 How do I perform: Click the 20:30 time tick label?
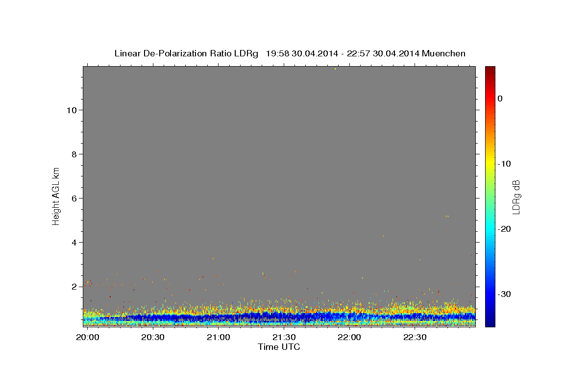point(153,338)
